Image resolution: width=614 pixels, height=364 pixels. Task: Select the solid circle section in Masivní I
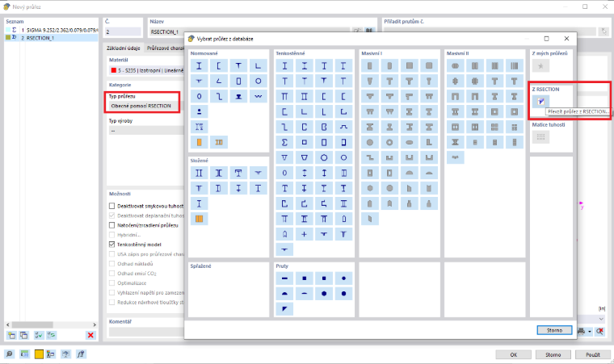pyautogui.click(x=370, y=142)
